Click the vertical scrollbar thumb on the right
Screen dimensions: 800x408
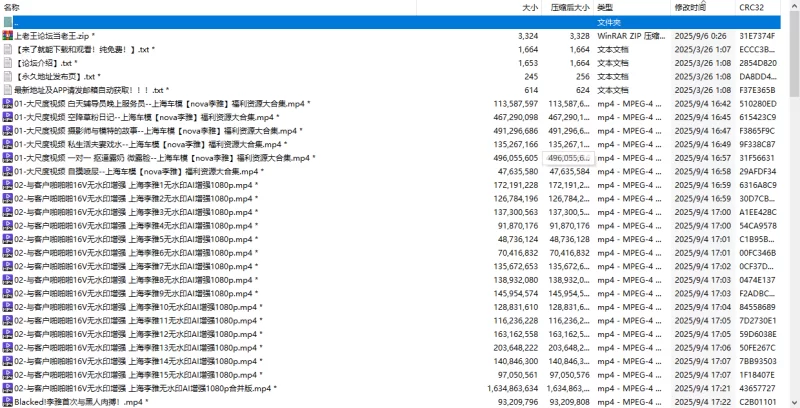[x=794, y=54]
